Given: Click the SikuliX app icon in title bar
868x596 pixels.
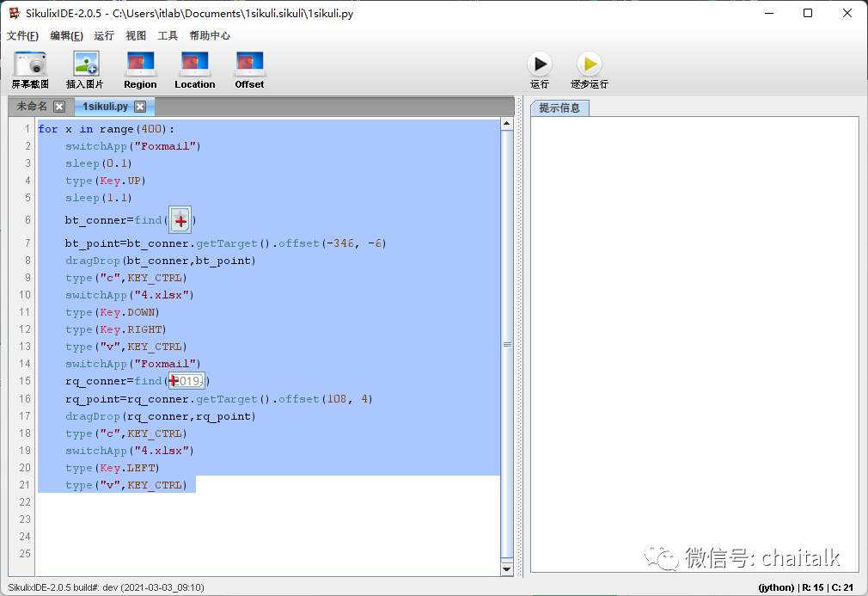Looking at the screenshot, I should pyautogui.click(x=13, y=13).
